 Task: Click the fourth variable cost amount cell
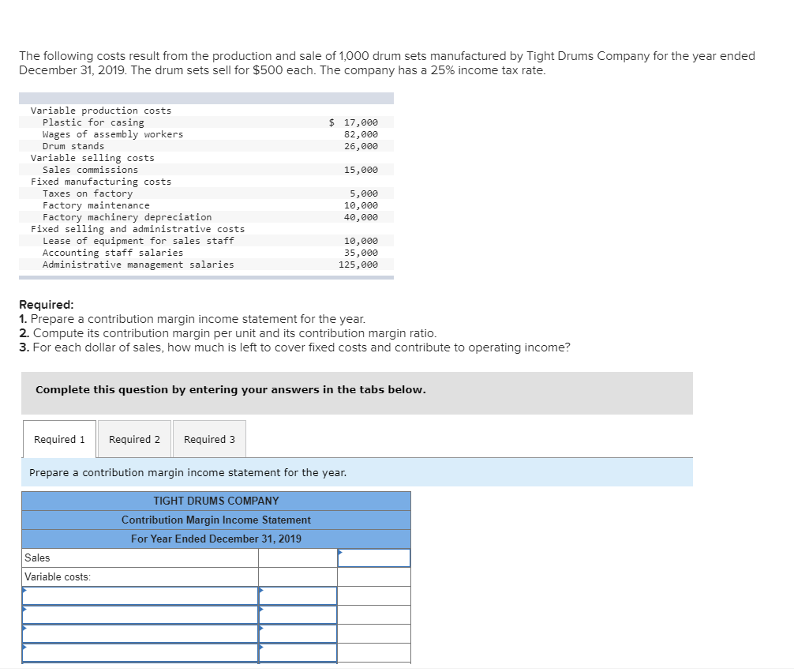298,652
